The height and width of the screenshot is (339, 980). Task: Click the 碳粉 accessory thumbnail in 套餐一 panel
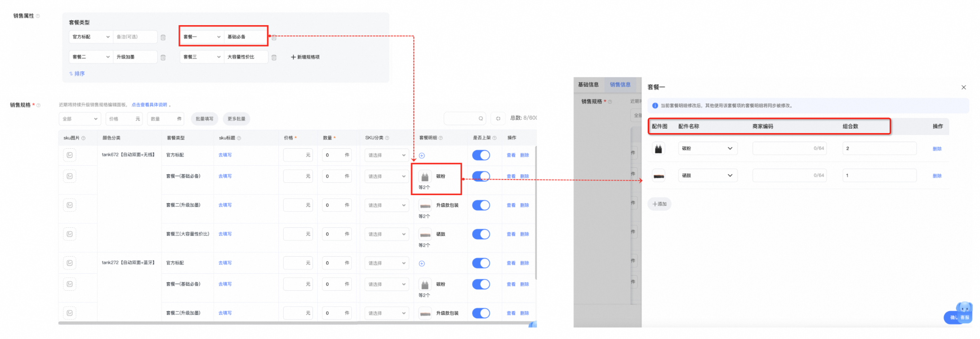[658, 149]
